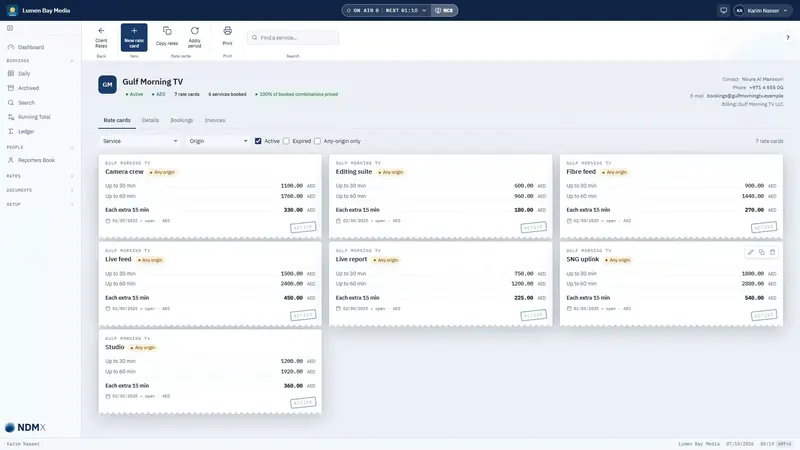
Task: Click the Lumen Bay Media logo
Action: (x=12, y=10)
